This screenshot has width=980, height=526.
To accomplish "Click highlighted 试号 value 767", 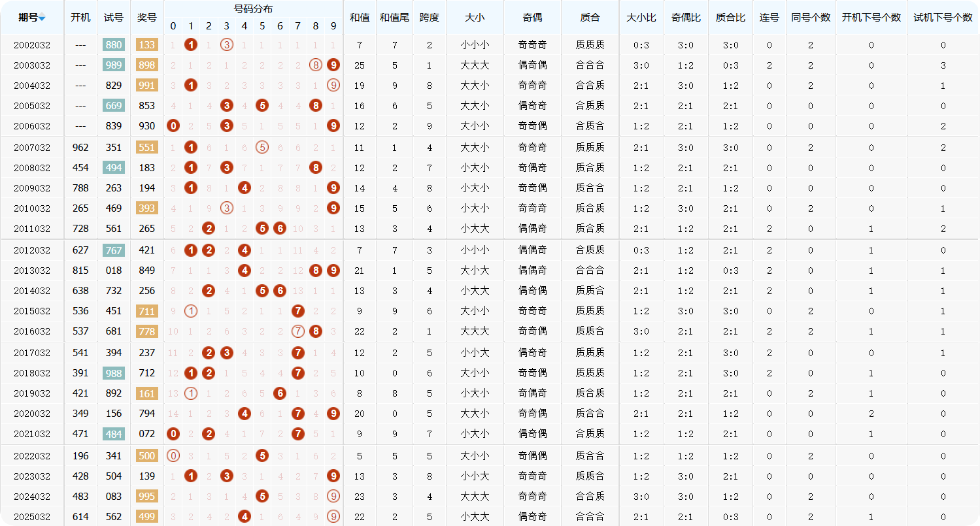I will click(114, 250).
